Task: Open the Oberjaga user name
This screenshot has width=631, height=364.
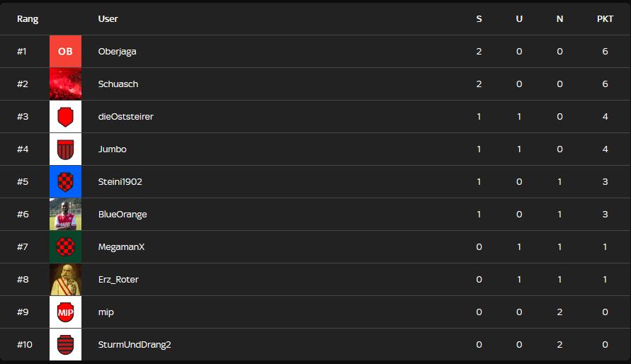Action: (117, 52)
